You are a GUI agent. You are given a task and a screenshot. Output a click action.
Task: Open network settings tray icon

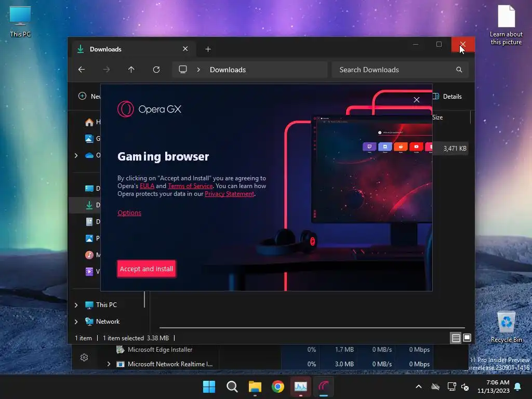pyautogui.click(x=451, y=387)
